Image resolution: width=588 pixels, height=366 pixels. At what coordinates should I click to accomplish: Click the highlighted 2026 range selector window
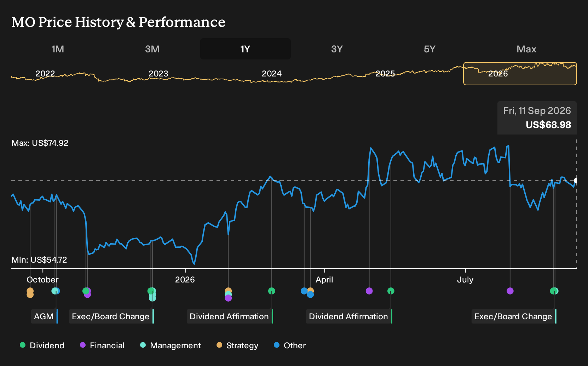pyautogui.click(x=520, y=74)
